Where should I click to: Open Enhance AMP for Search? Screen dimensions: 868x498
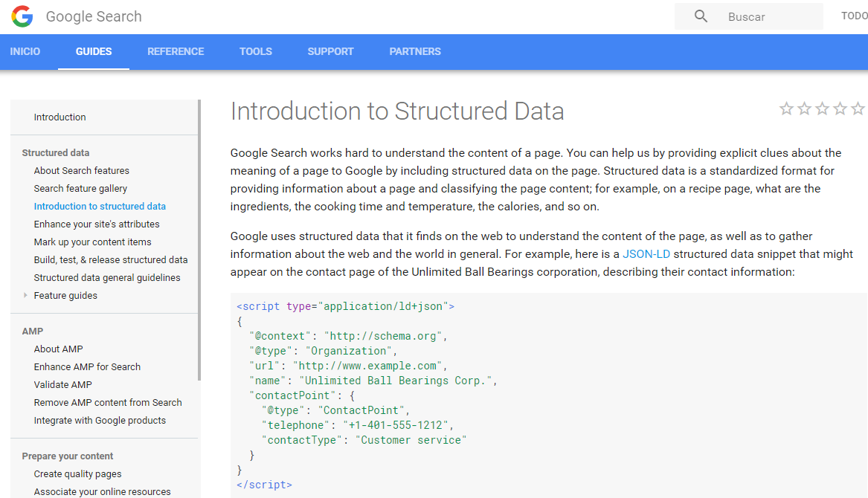pos(87,367)
